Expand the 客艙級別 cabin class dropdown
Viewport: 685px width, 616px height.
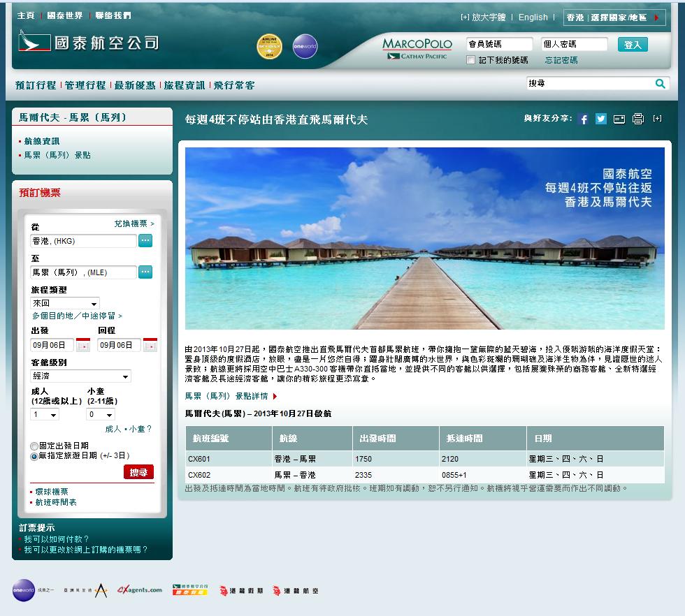80,376
